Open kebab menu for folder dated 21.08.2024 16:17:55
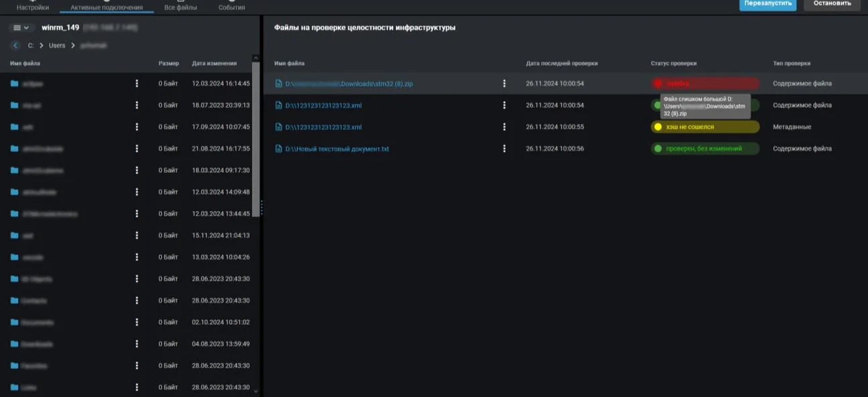The height and width of the screenshot is (397, 868). point(137,149)
